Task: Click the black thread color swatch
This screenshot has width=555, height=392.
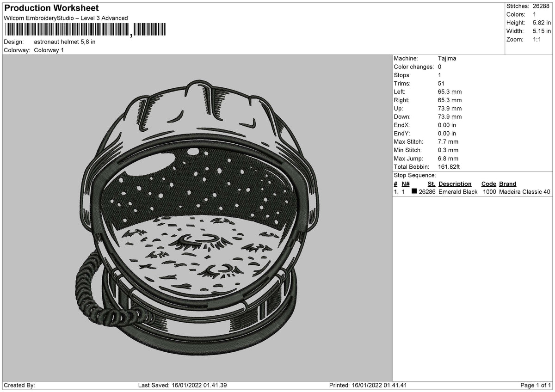Action: pyautogui.click(x=414, y=191)
